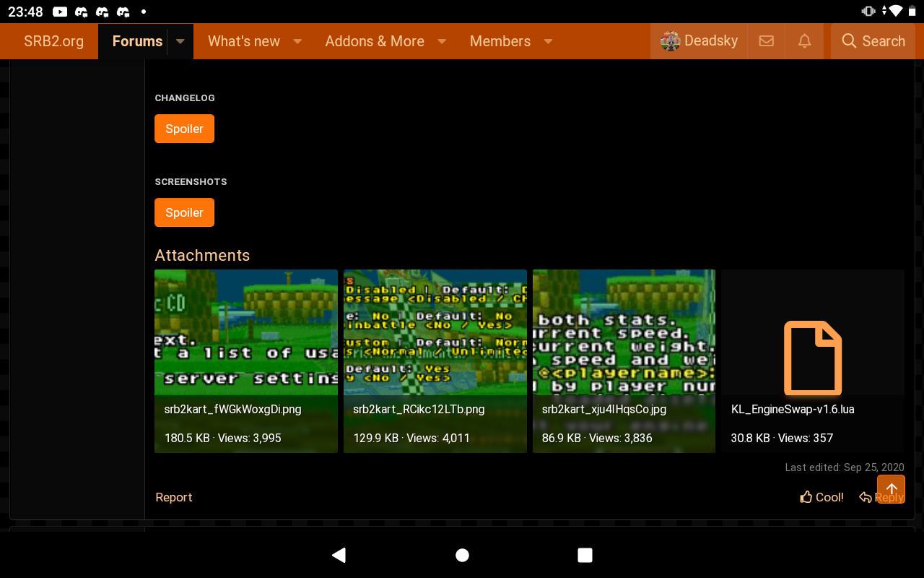
Task: Tap the Android recent apps button
Action: [585, 555]
